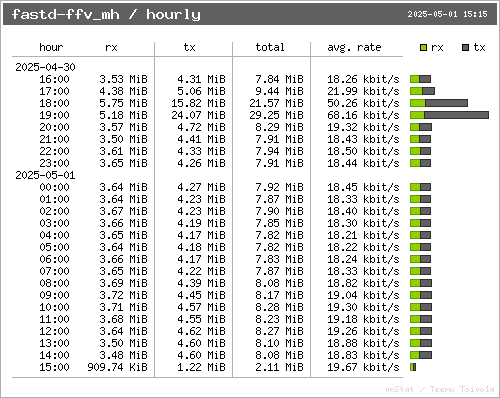Click the 24.07 MiB tx value
500x398 pixels.
198,115
